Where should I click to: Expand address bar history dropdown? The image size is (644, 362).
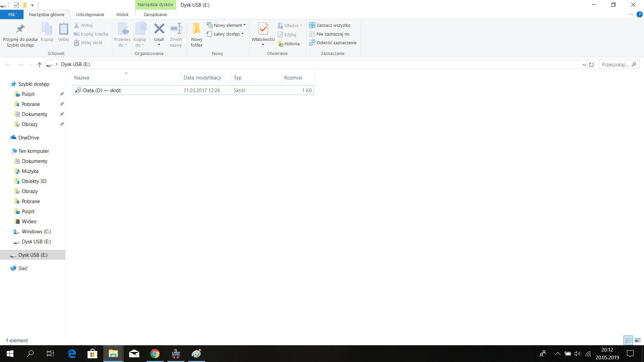tap(584, 65)
